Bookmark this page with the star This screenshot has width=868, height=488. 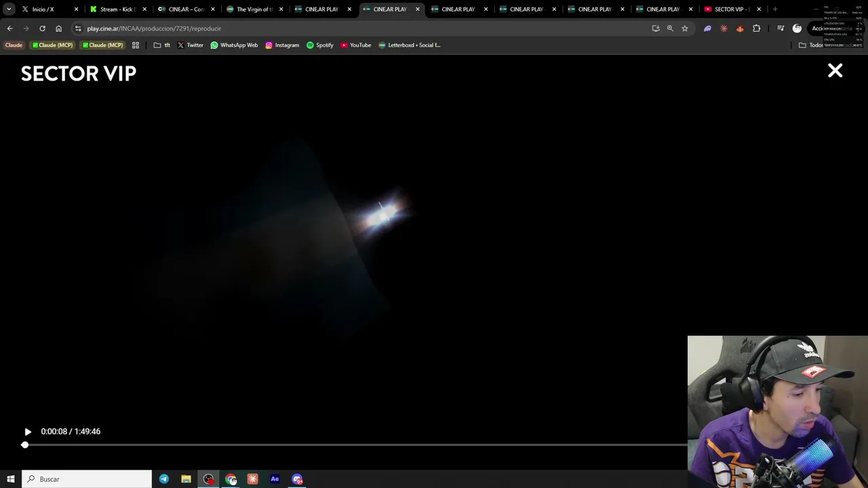[x=685, y=28]
